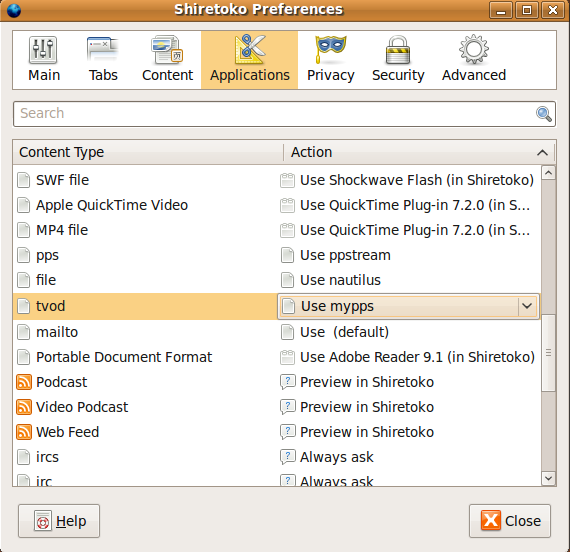This screenshot has width=570, height=552.
Task: Click the list's vertical scrollbar thumb
Action: [x=549, y=353]
